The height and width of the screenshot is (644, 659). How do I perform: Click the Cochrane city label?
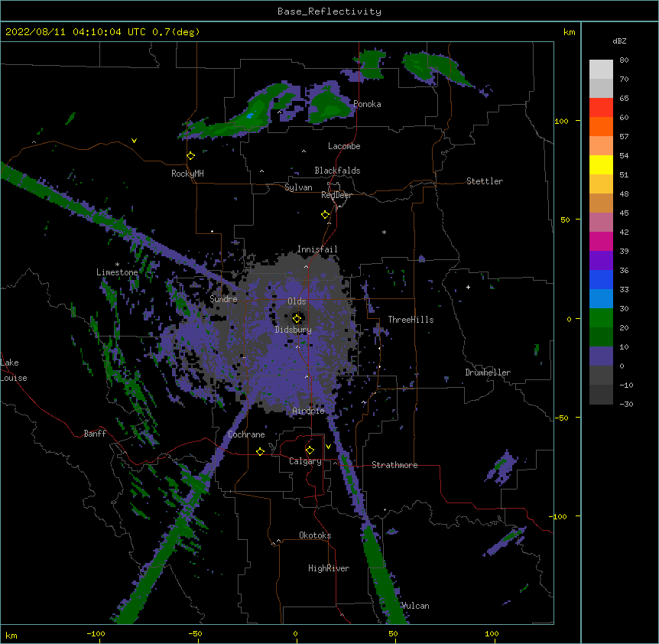pyautogui.click(x=246, y=434)
